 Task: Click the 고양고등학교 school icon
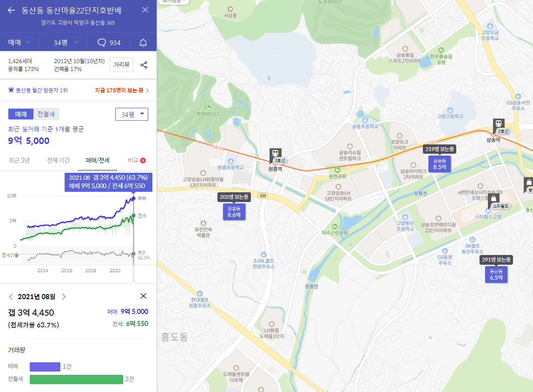[x=450, y=110]
